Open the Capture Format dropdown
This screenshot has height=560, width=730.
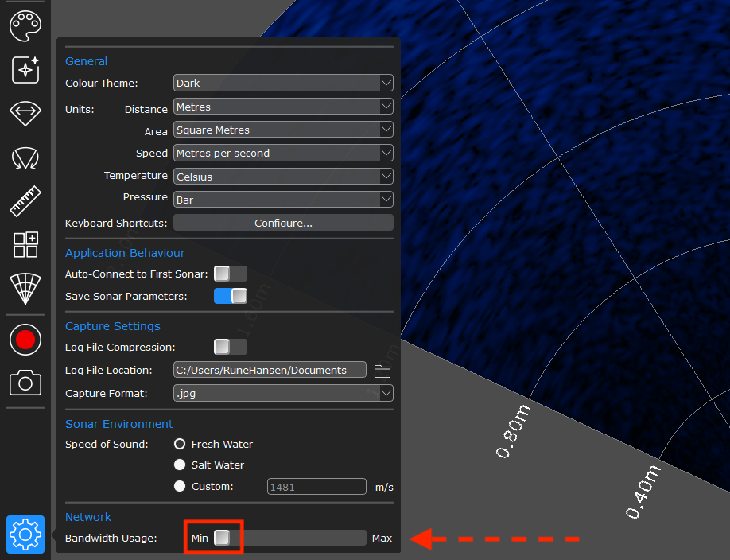pyautogui.click(x=283, y=393)
